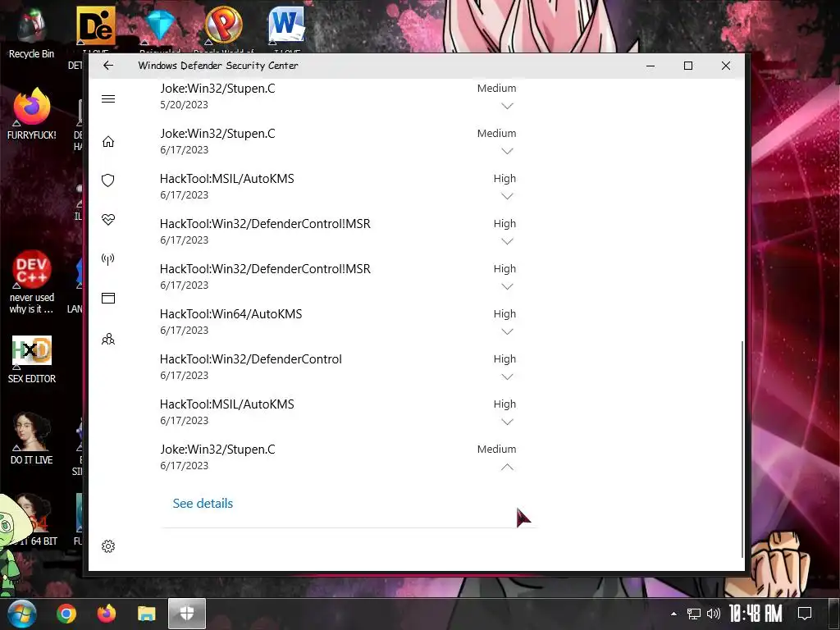
Task: Show hidden system tray icons
Action: [x=674, y=614]
